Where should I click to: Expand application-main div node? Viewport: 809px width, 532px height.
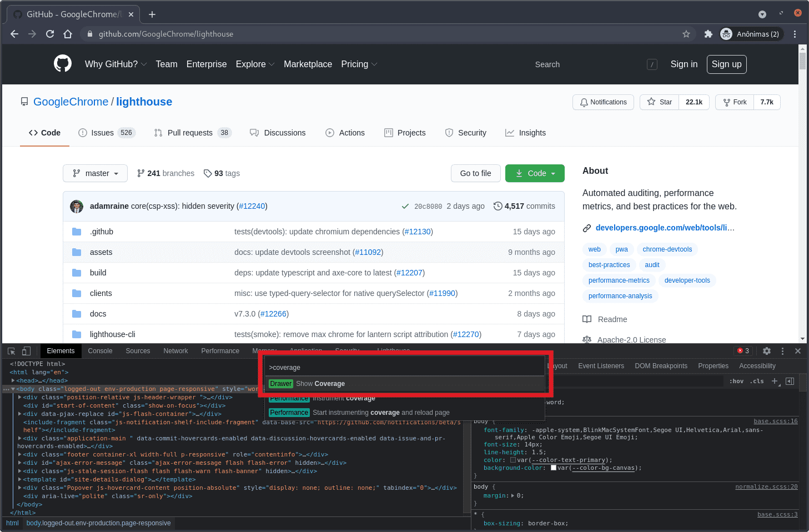coord(19,438)
